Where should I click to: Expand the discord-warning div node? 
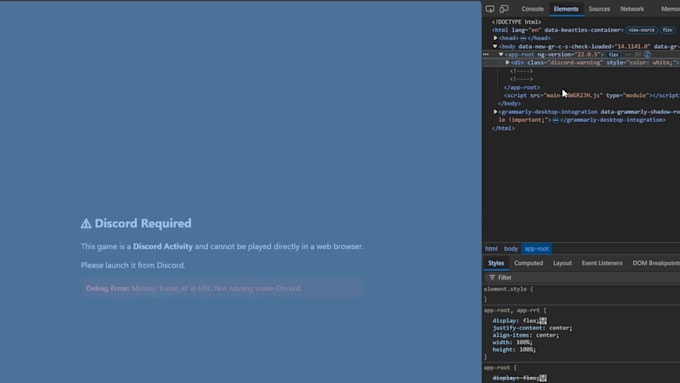pos(507,62)
